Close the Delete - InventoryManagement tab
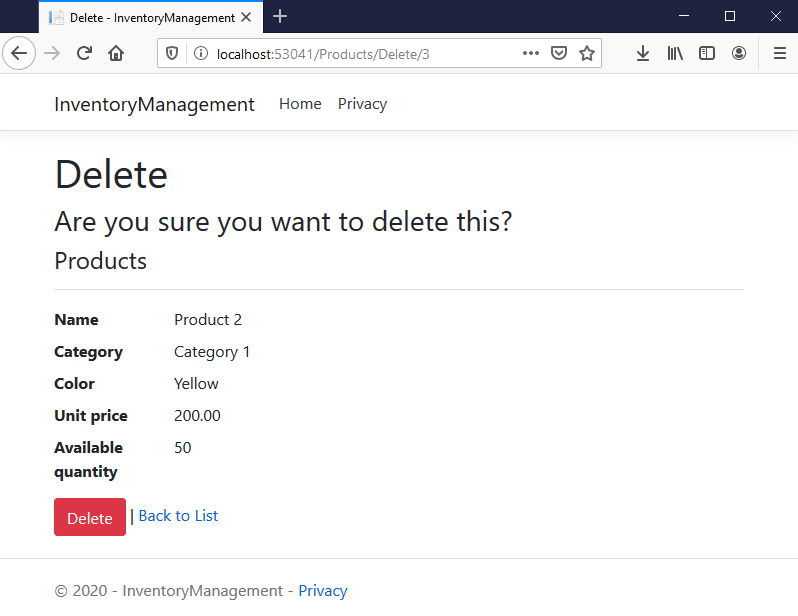The image size is (798, 616). coord(246,17)
